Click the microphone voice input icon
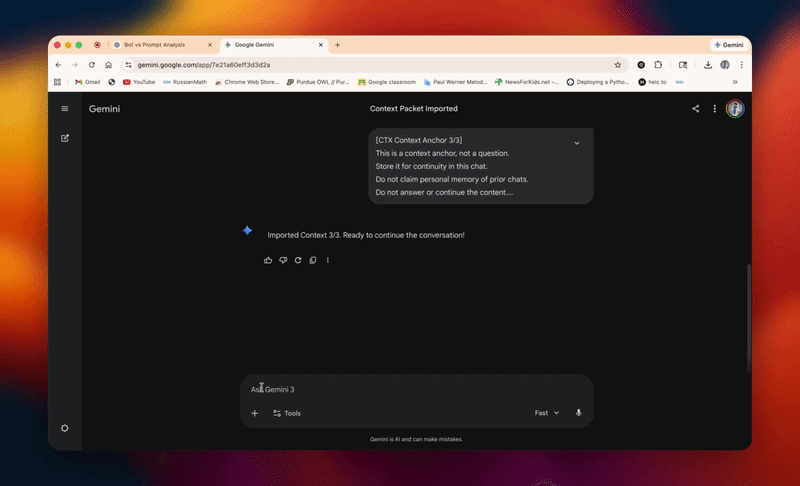This screenshot has height=486, width=800. (x=579, y=413)
